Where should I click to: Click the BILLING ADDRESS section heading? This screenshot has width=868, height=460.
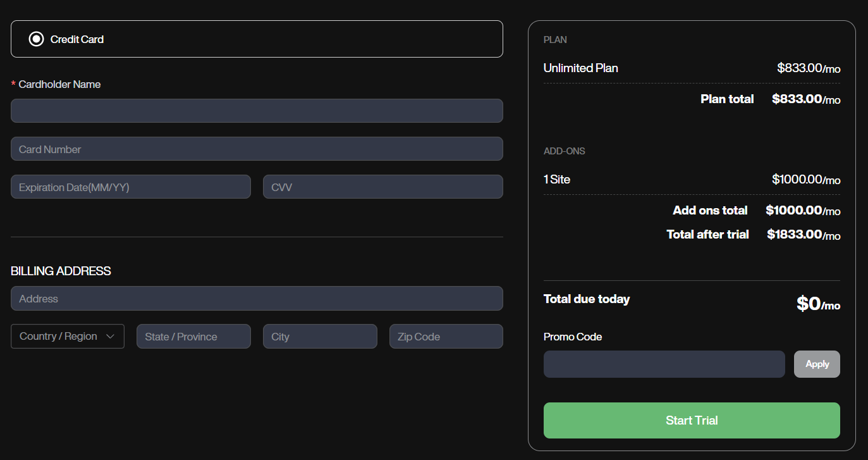(61, 271)
